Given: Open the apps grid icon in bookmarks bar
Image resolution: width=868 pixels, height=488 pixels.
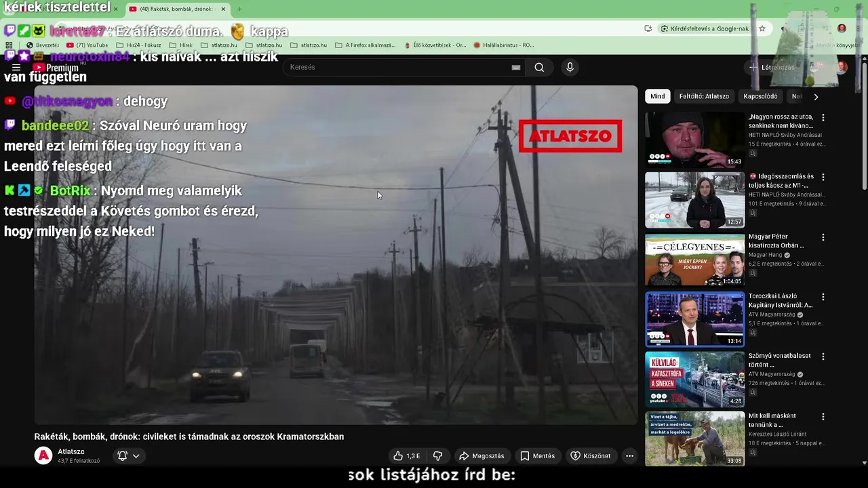Looking at the screenshot, I should click(x=9, y=45).
